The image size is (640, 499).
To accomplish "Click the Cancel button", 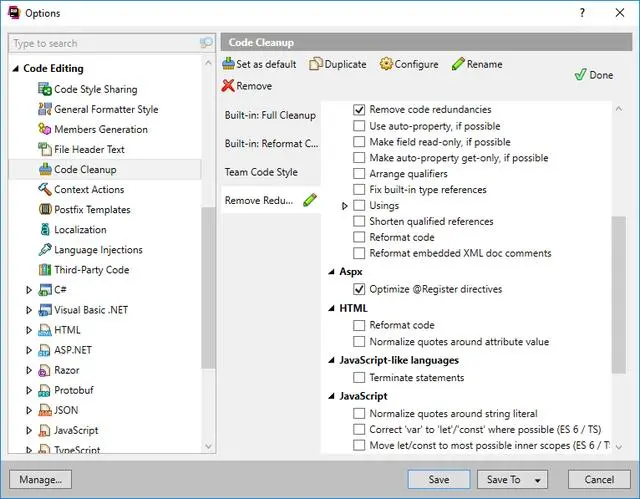I will pos(599,479).
